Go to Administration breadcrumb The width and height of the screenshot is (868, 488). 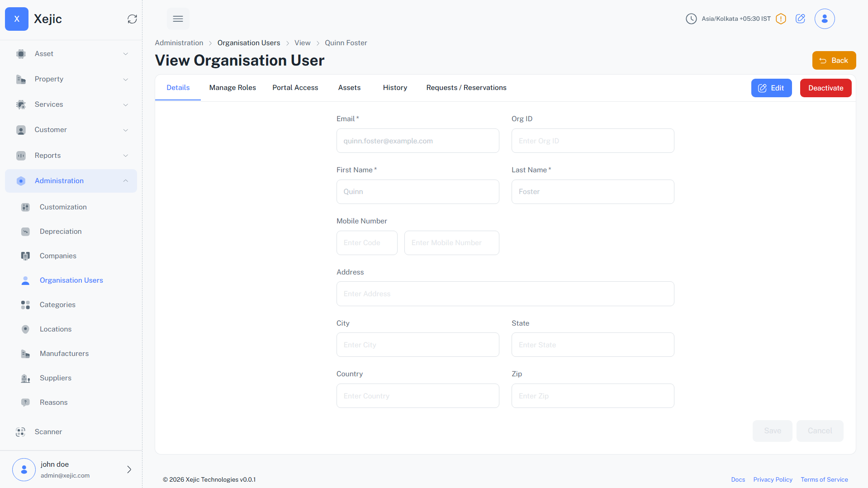coord(179,43)
